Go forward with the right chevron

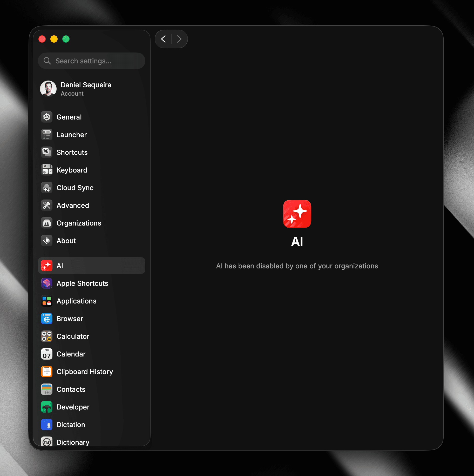tap(179, 39)
